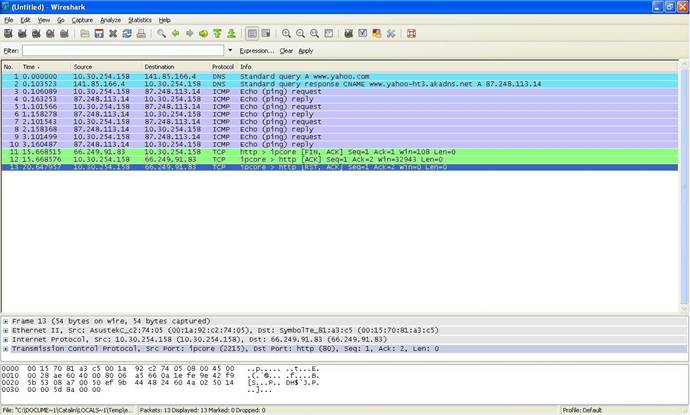690x415 pixels.
Task: Click the Profile: Default status entry
Action: [x=582, y=410]
